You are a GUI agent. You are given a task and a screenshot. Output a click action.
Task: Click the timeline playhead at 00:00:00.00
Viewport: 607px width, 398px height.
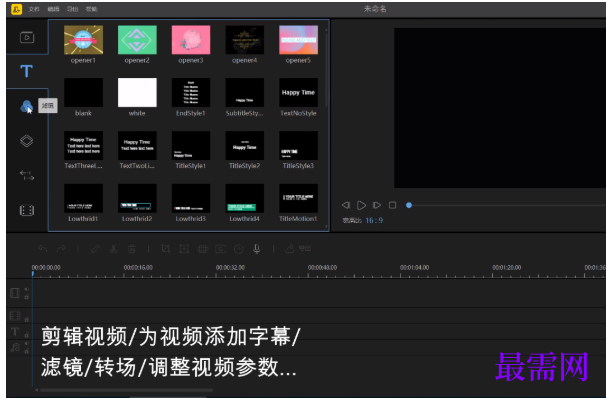click(33, 273)
